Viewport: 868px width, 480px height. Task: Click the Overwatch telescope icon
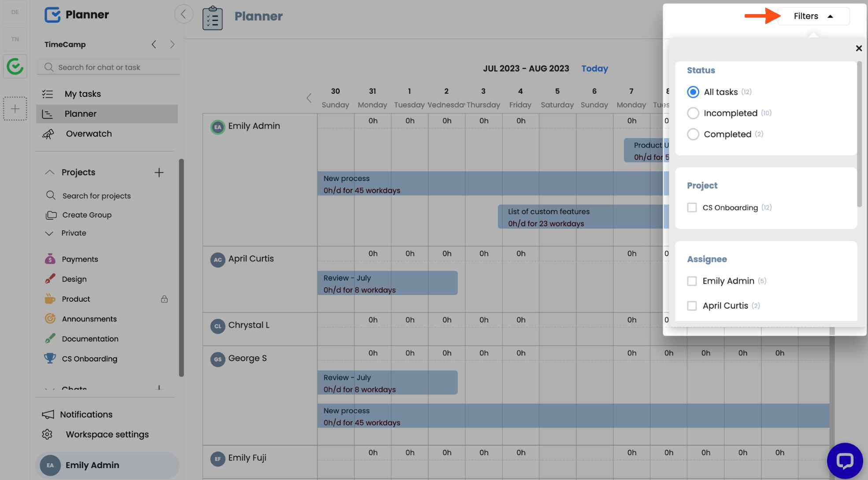click(x=48, y=134)
